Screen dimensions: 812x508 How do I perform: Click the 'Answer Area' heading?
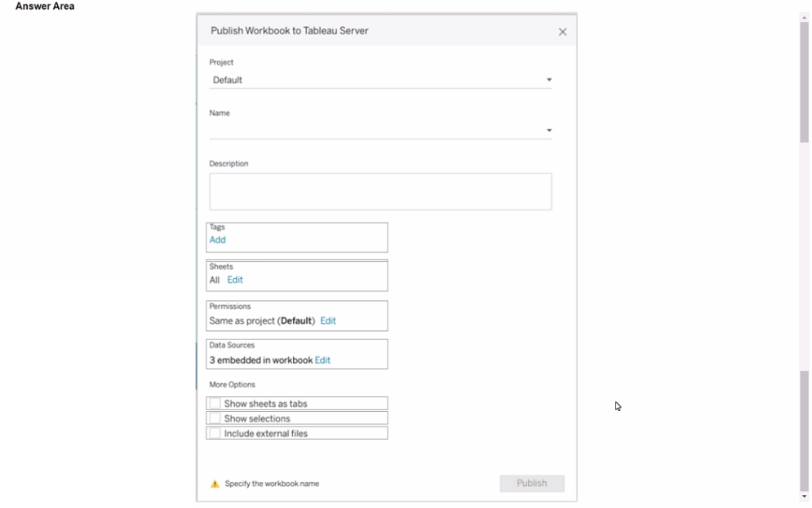pos(45,7)
